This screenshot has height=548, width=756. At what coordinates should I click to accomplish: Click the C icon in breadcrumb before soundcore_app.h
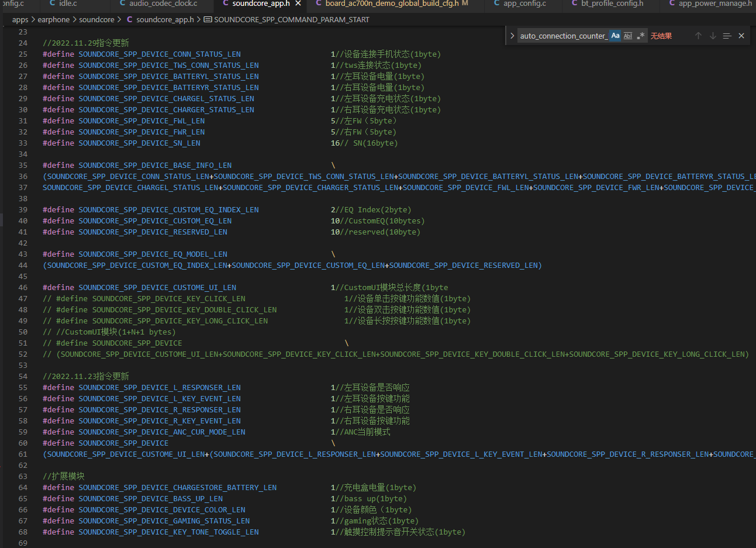(x=130, y=20)
